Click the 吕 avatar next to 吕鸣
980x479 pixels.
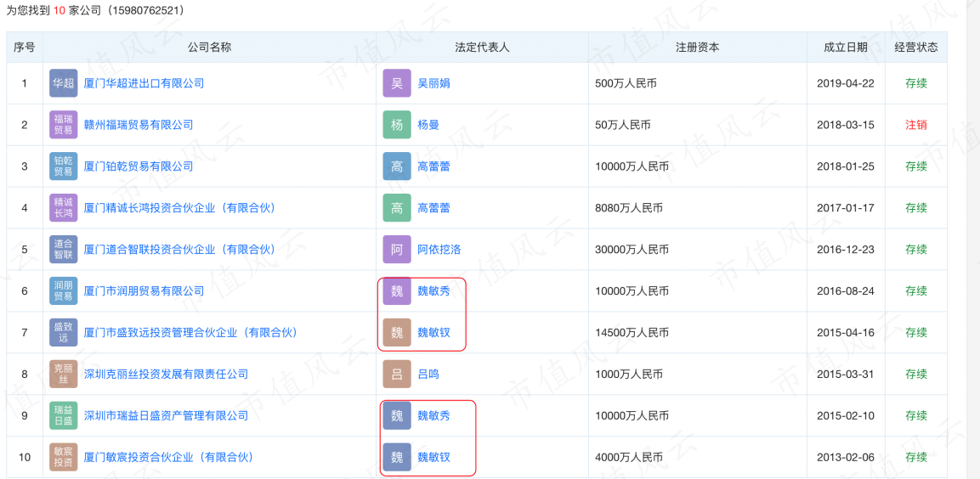pos(397,374)
